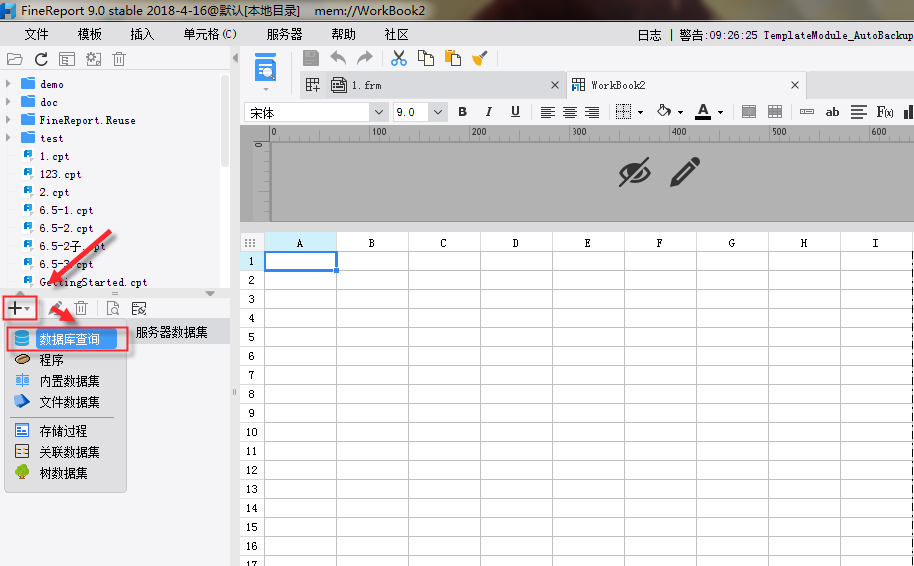
Task: Click the redo arrow icon
Action: pos(365,58)
